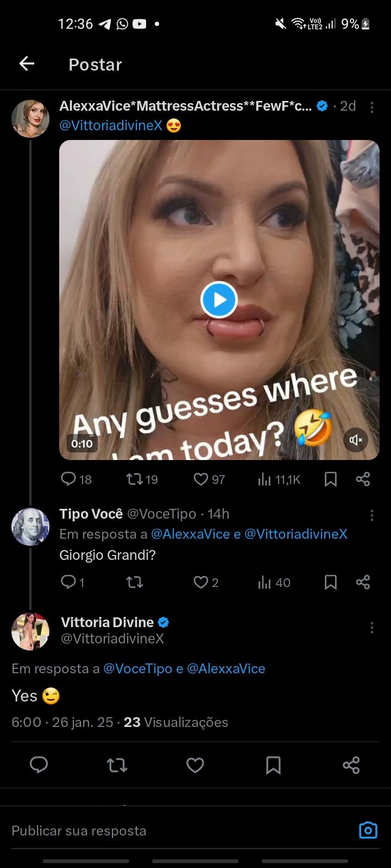Image resolution: width=391 pixels, height=868 pixels.
Task: Like Vittoria Divine's 'Yes' reply
Action: coord(195,765)
